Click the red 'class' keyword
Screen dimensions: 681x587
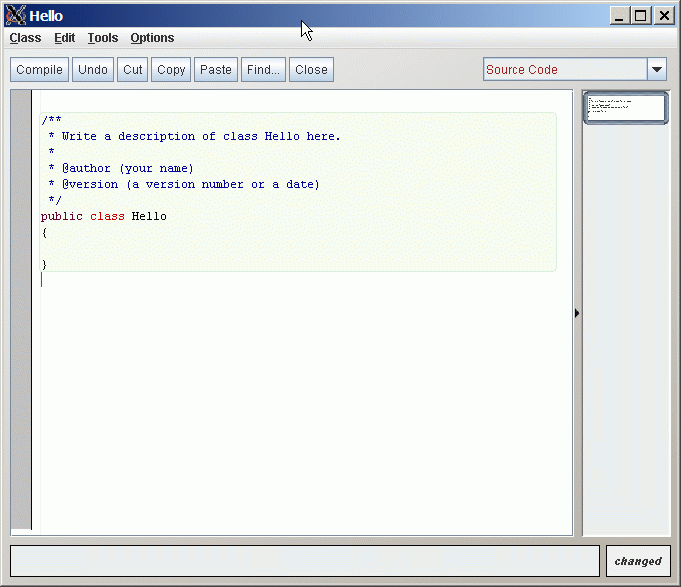pyautogui.click(x=107, y=216)
